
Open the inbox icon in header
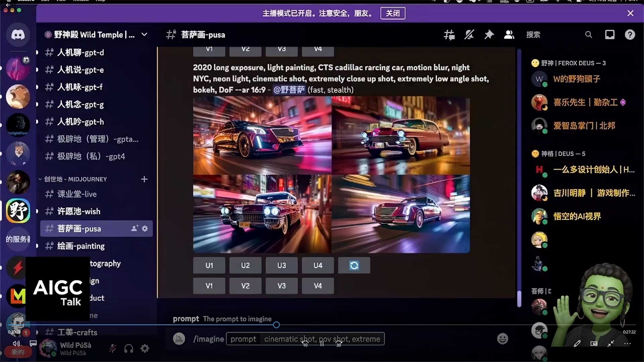pyautogui.click(x=610, y=35)
